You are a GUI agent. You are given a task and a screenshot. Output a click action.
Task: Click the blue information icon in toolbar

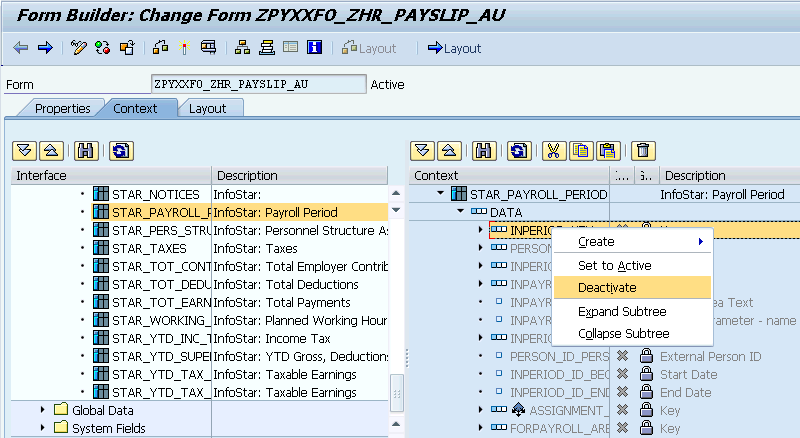point(314,48)
